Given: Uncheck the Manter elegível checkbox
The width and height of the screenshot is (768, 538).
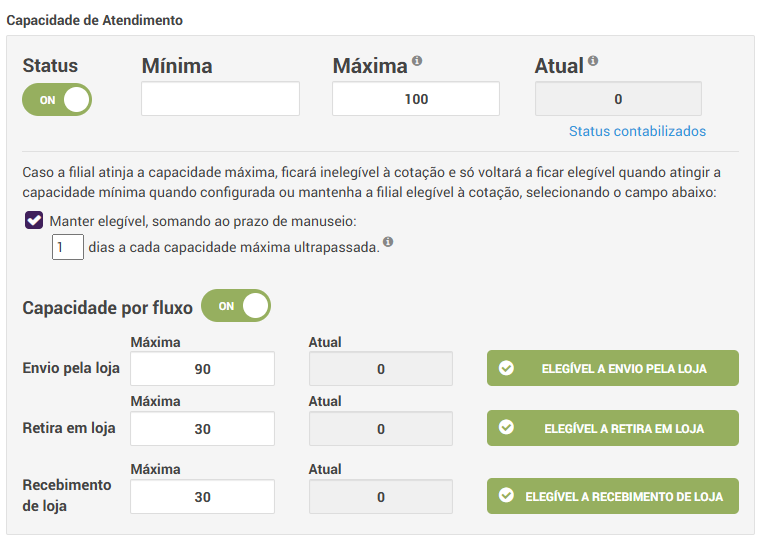Looking at the screenshot, I should pos(34,221).
